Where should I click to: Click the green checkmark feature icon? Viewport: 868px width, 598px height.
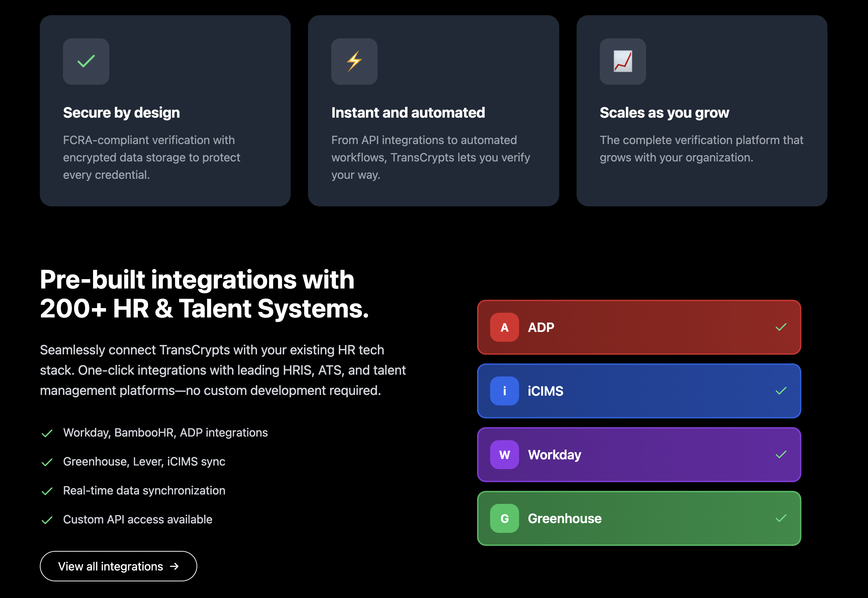[x=86, y=61]
